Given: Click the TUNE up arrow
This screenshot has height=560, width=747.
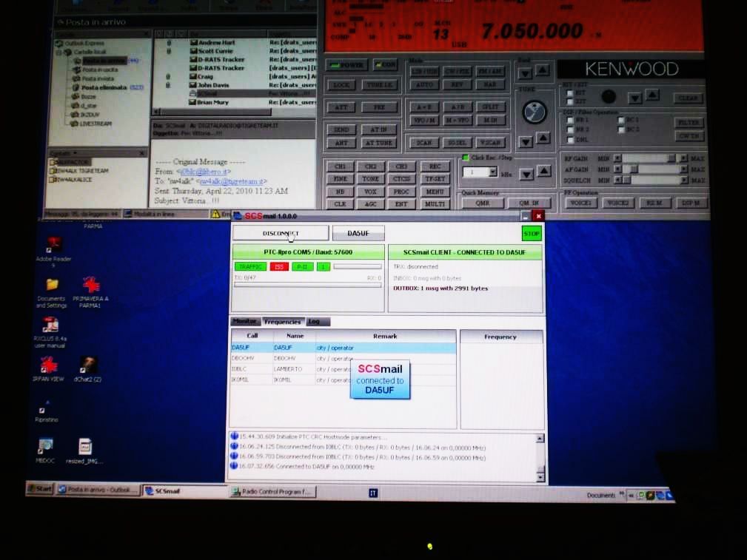Looking at the screenshot, I should click(x=543, y=138).
